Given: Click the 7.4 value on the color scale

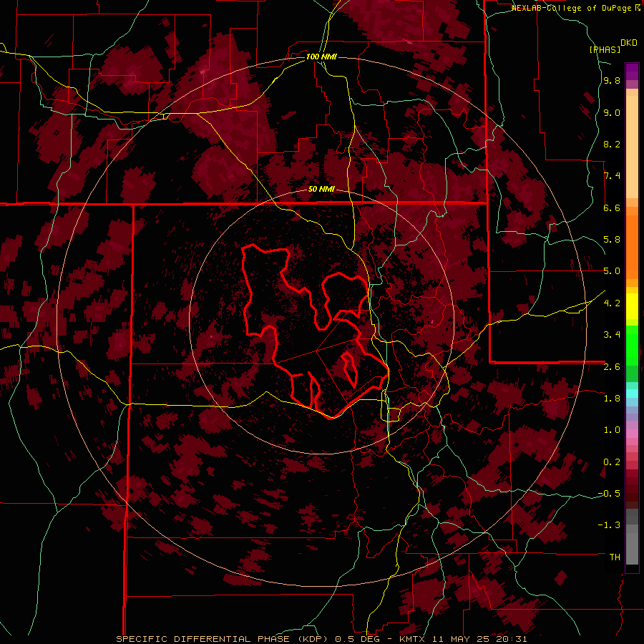Looking at the screenshot, I should coord(612,176).
